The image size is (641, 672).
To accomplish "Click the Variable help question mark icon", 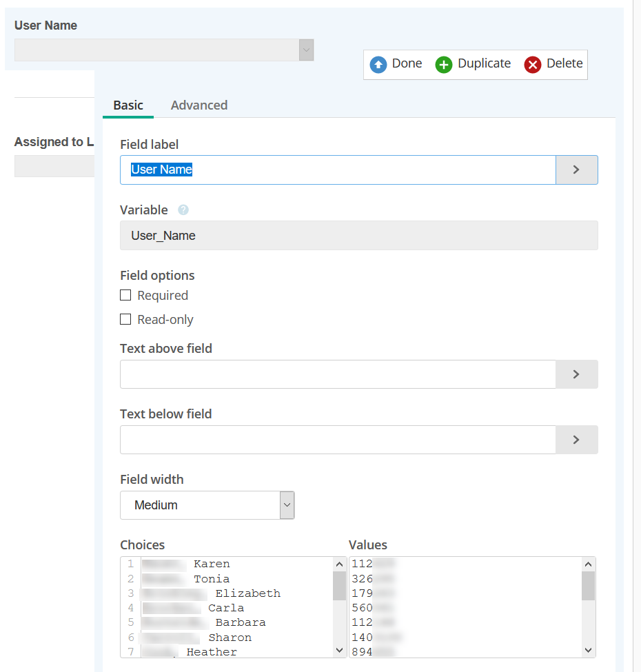I will (x=183, y=210).
